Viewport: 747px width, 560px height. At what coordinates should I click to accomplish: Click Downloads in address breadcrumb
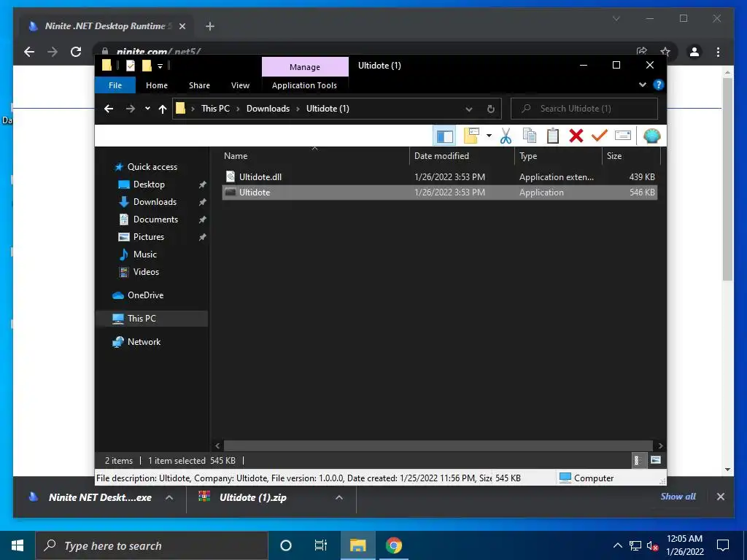coord(268,109)
